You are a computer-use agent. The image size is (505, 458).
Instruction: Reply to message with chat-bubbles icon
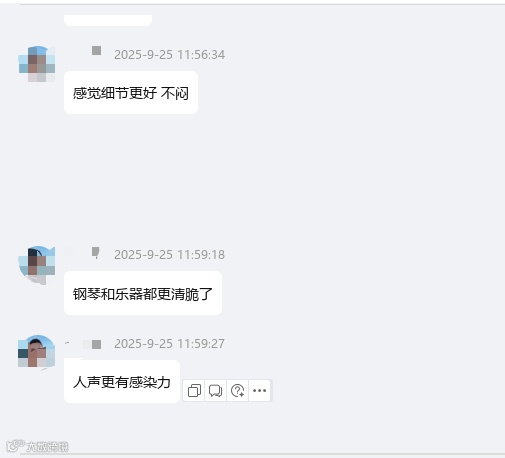coord(215,390)
